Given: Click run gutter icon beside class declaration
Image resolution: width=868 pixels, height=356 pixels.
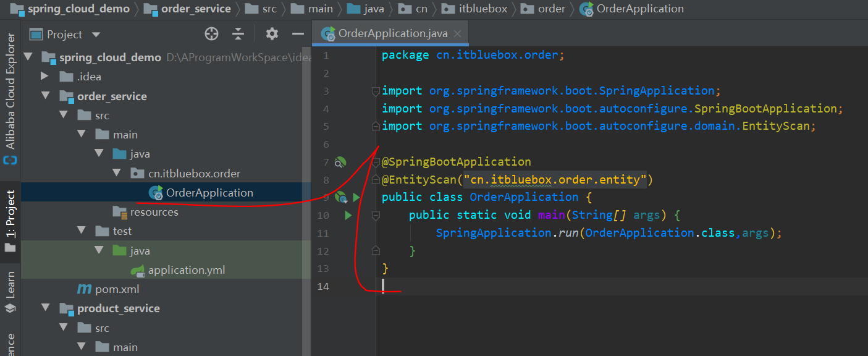Looking at the screenshot, I should coord(356,197).
